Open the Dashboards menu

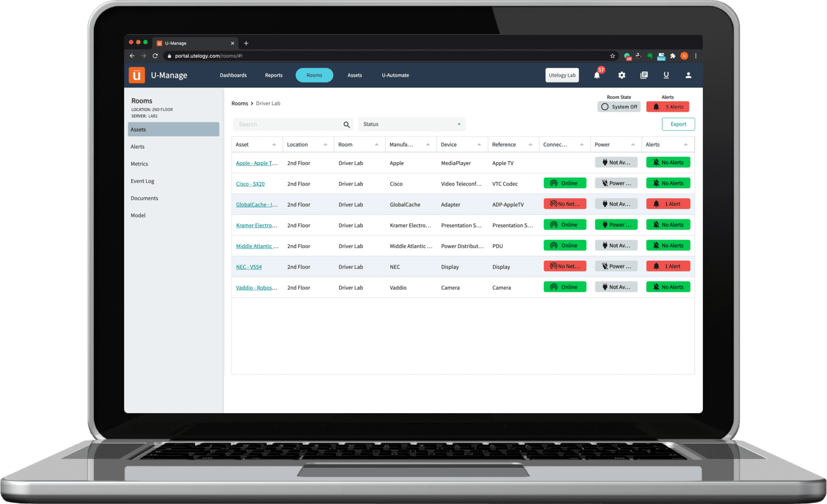[233, 75]
